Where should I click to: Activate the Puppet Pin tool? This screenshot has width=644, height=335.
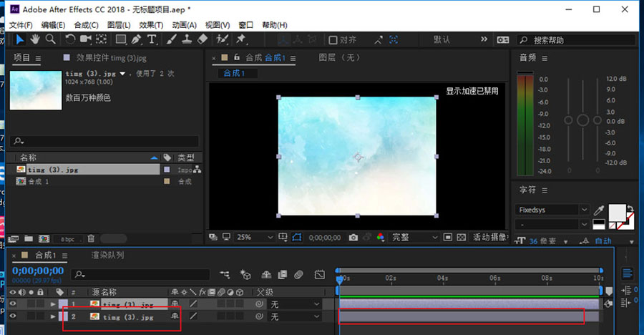(241, 39)
